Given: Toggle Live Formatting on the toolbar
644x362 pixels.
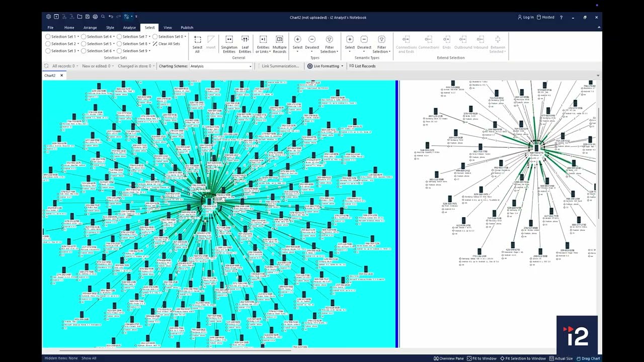Looking at the screenshot, I should [325, 66].
